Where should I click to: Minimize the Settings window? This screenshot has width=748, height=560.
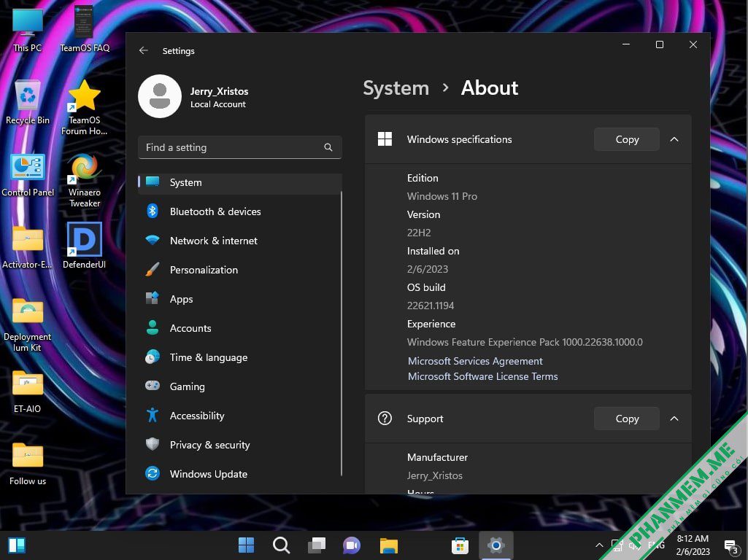tap(626, 44)
